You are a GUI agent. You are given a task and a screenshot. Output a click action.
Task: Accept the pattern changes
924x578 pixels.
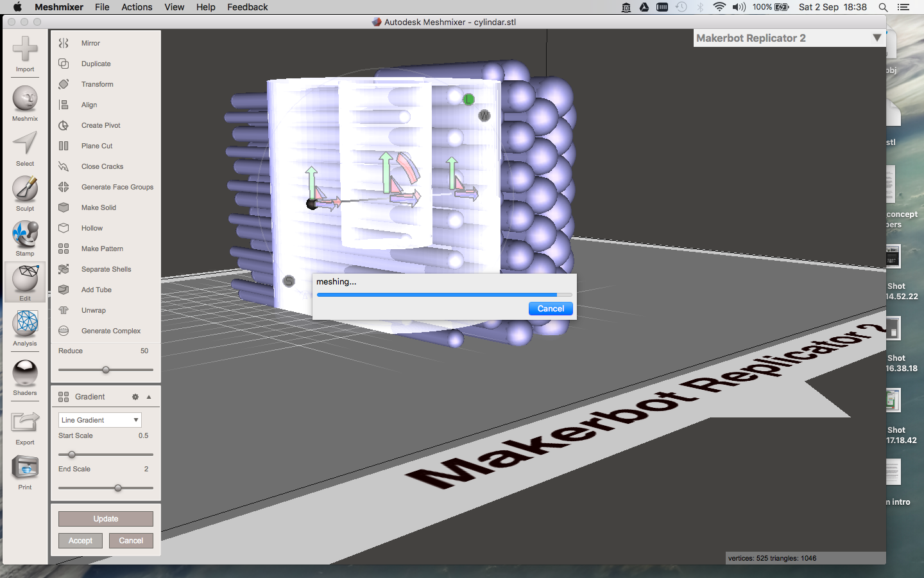[x=80, y=541]
